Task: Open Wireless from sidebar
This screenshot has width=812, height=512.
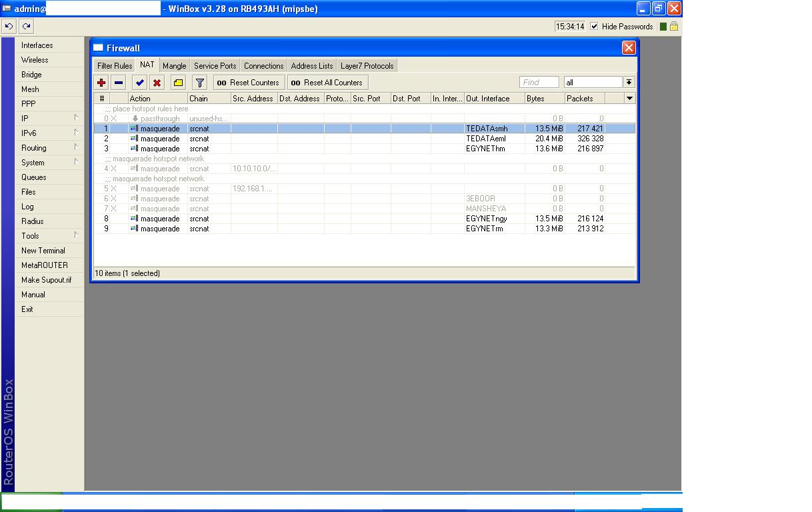Action: [x=49, y=60]
